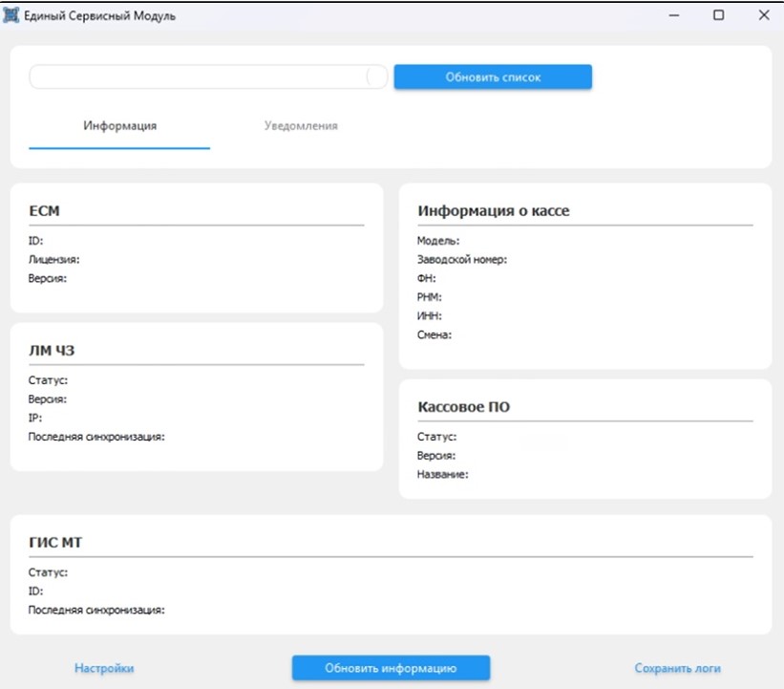
Task: Select the Статус: label under ГИС МТ
Action: (48, 572)
